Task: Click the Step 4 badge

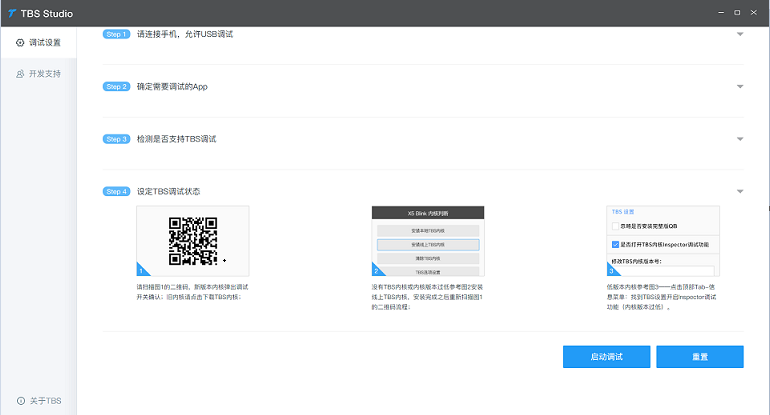Action: click(116, 191)
